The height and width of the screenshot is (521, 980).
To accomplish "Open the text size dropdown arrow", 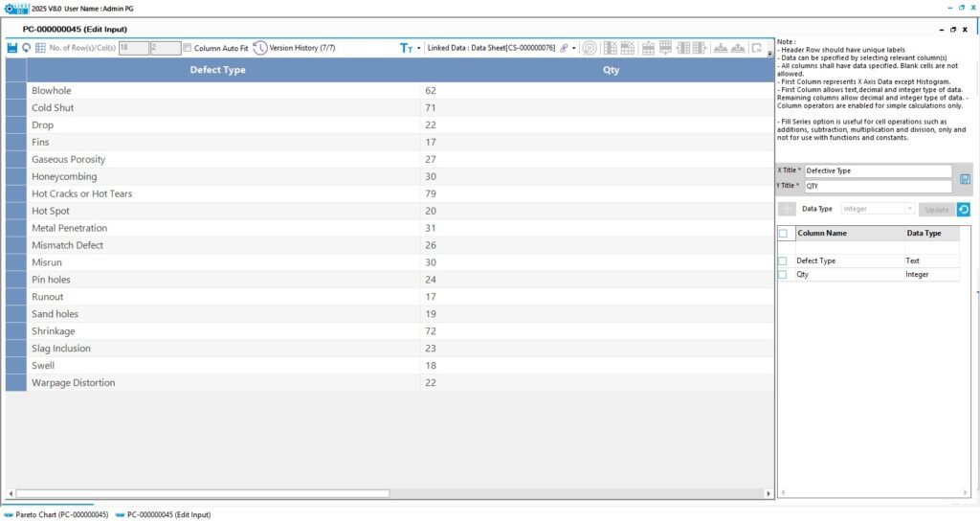I will click(x=419, y=48).
